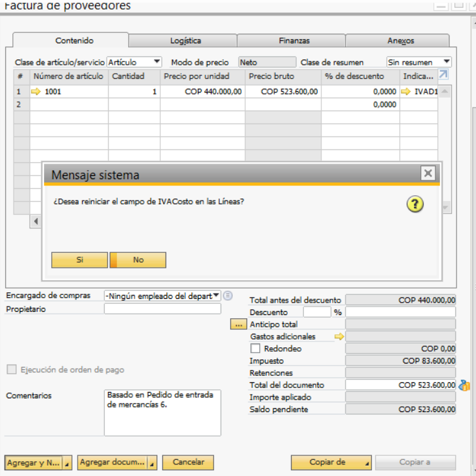This screenshot has width=476, height=476.
Task: Open the table form settings icon above the grid
Action: (443, 75)
